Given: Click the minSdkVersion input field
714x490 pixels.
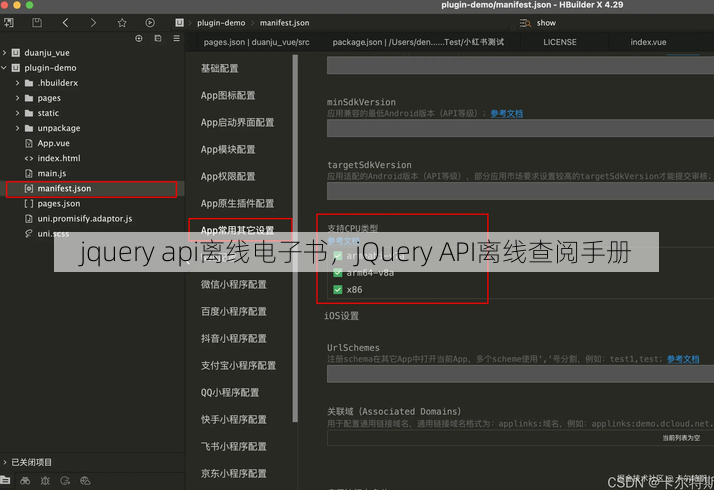Looking at the screenshot, I should click(x=520, y=128).
